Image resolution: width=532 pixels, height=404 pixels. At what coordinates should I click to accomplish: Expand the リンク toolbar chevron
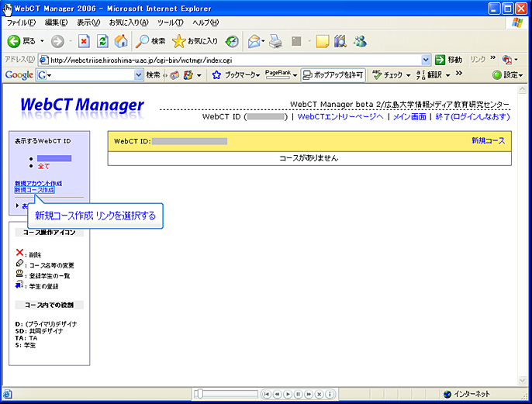pyautogui.click(x=493, y=57)
